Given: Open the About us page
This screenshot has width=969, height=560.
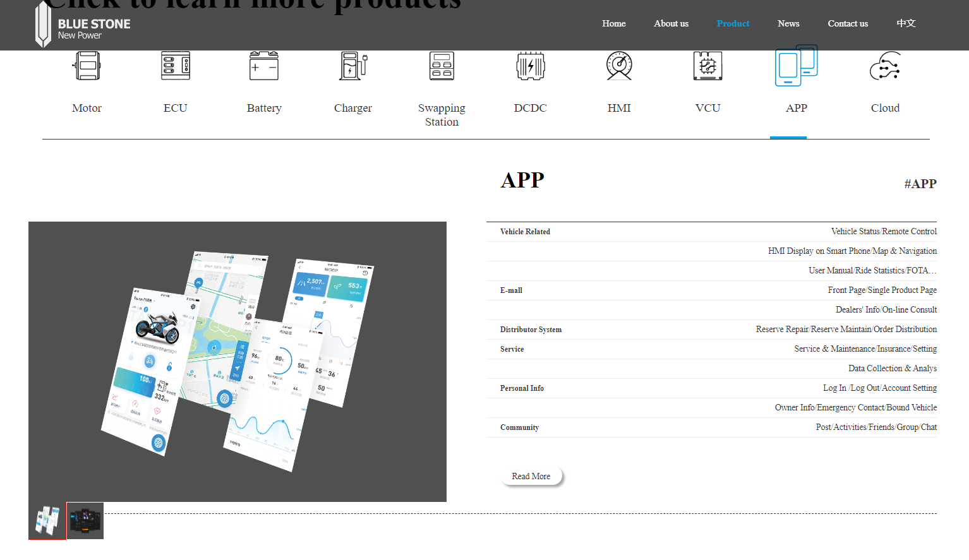Looking at the screenshot, I should (x=671, y=23).
